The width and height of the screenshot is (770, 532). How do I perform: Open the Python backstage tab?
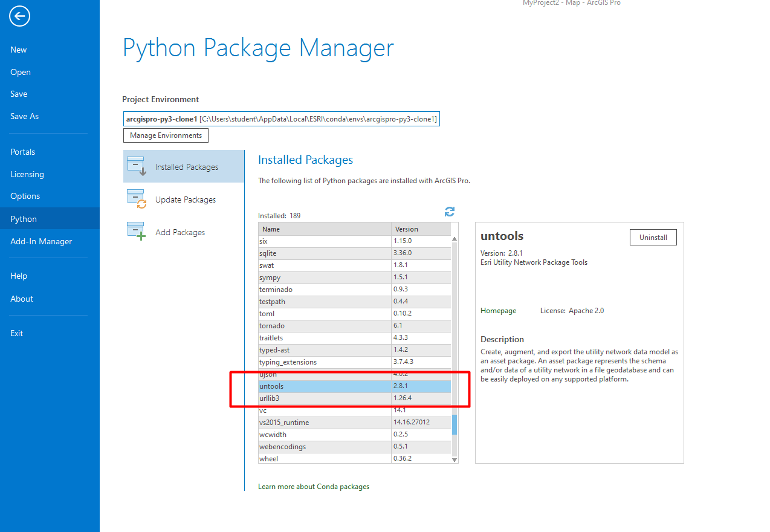24,219
